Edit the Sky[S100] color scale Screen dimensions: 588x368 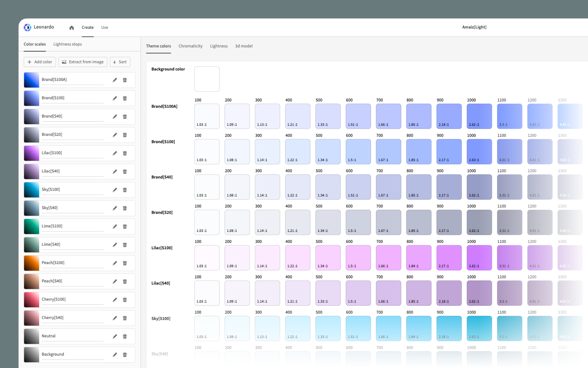point(115,190)
